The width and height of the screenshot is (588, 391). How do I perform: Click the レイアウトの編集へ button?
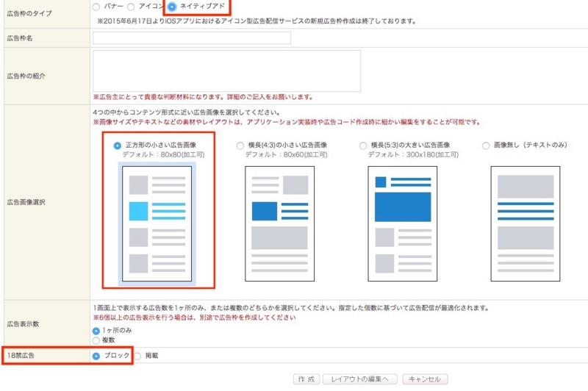360,379
